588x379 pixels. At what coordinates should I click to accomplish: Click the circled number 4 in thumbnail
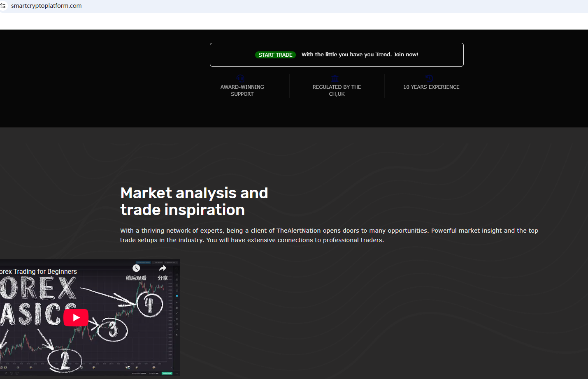[150, 305]
